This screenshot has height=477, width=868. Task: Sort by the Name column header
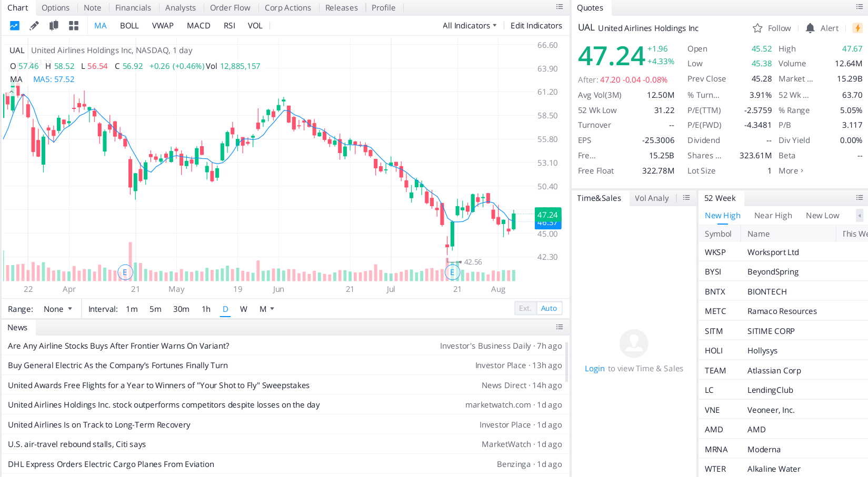[758, 234]
